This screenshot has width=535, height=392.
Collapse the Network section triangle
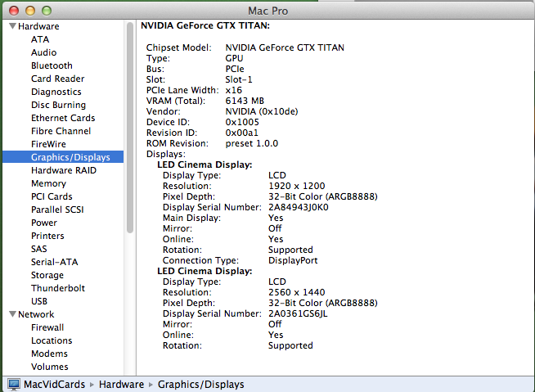pos(12,313)
